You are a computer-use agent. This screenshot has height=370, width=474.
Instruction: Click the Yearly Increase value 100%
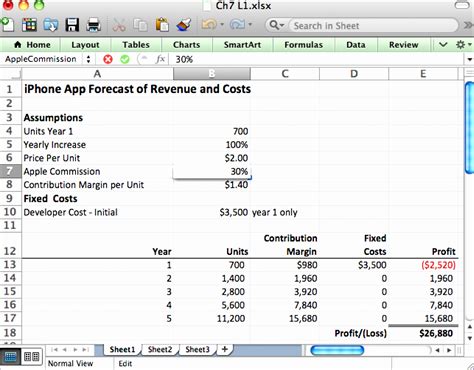click(212, 145)
